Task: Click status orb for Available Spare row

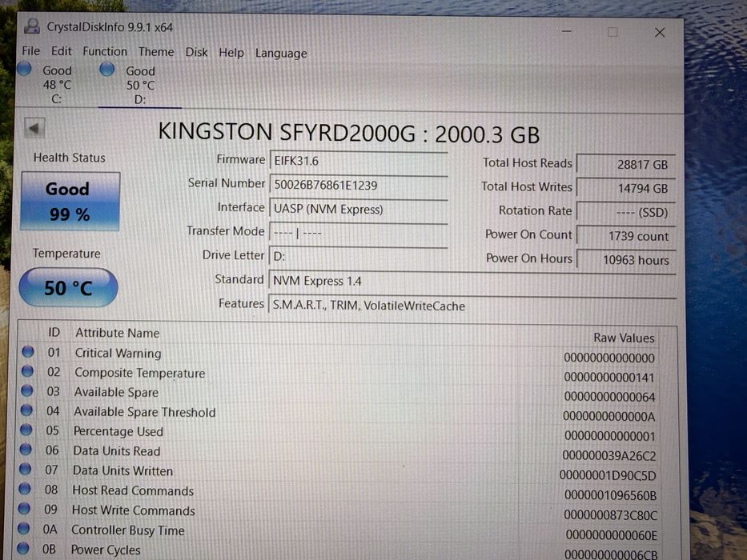Action: (26, 390)
